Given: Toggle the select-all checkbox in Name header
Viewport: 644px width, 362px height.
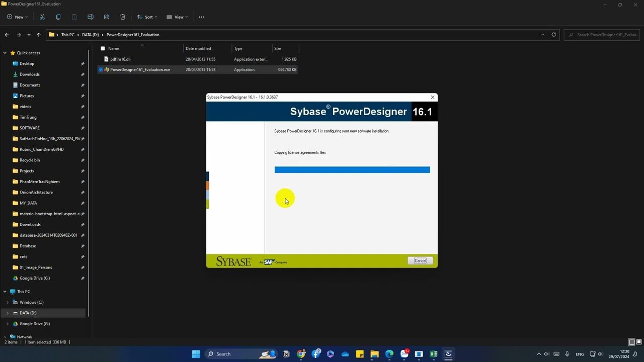Looking at the screenshot, I should tap(103, 49).
